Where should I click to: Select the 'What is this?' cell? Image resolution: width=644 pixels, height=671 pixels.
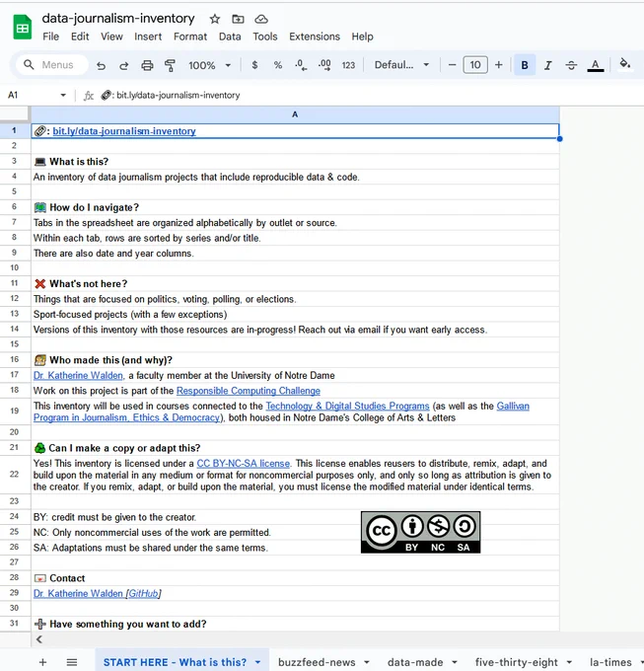[295, 161]
